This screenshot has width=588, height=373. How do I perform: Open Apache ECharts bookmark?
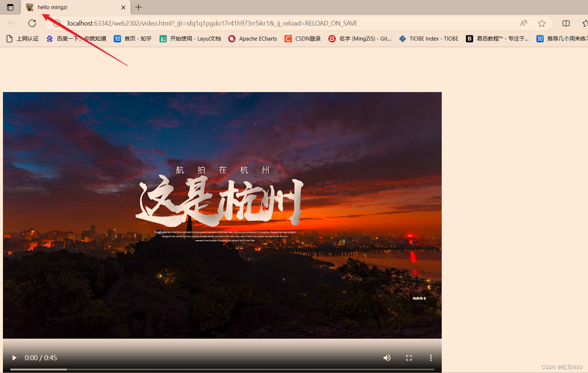pyautogui.click(x=253, y=39)
